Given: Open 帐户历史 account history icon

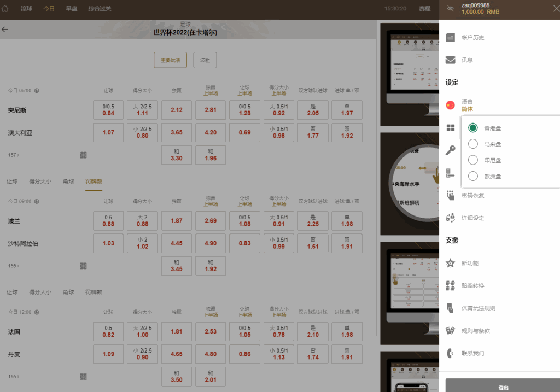Looking at the screenshot, I should point(451,38).
